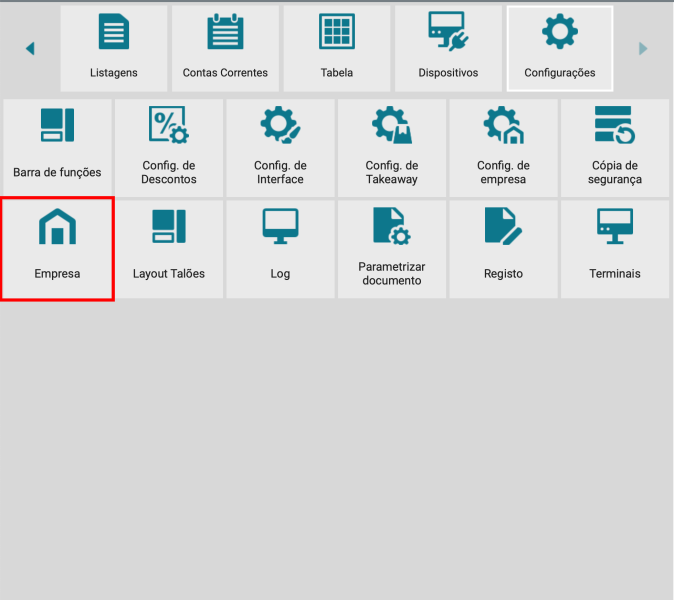Open the Registo option
The width and height of the screenshot is (674, 600).
coord(503,249)
